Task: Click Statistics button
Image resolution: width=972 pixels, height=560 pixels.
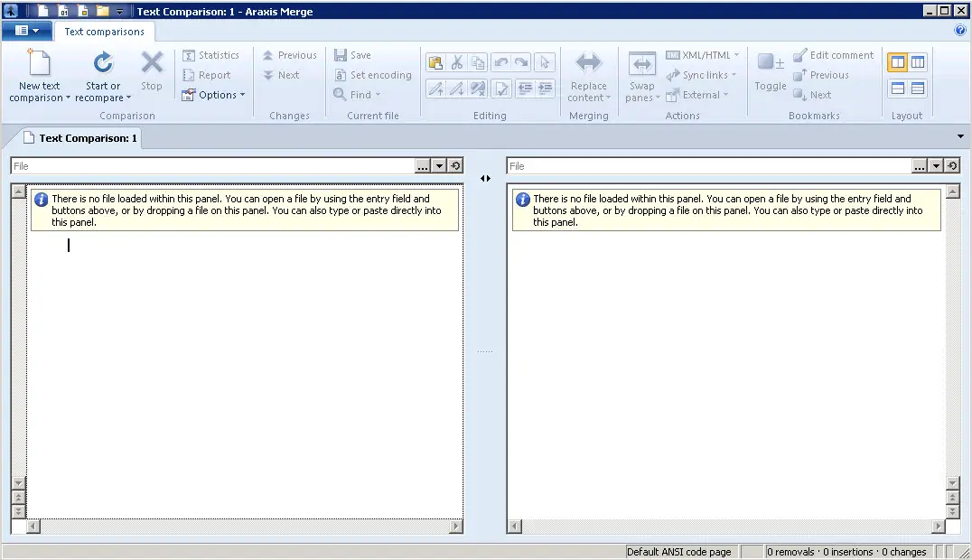Action: coord(210,55)
